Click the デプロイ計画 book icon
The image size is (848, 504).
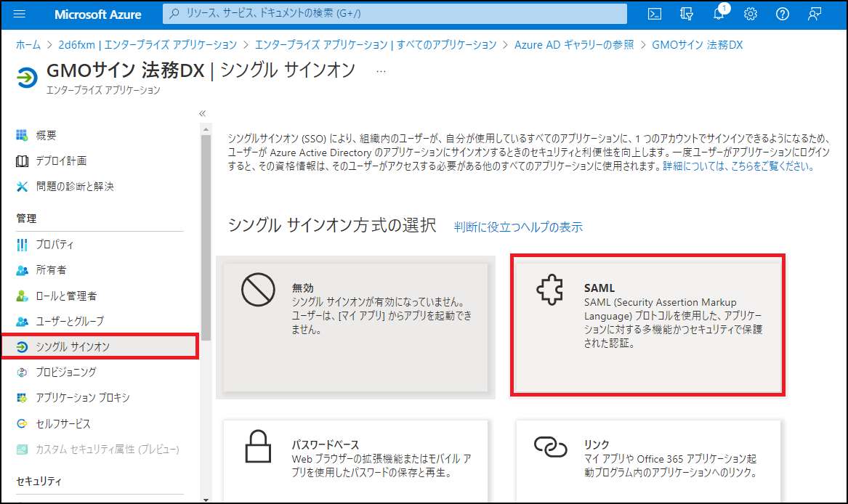(22, 160)
